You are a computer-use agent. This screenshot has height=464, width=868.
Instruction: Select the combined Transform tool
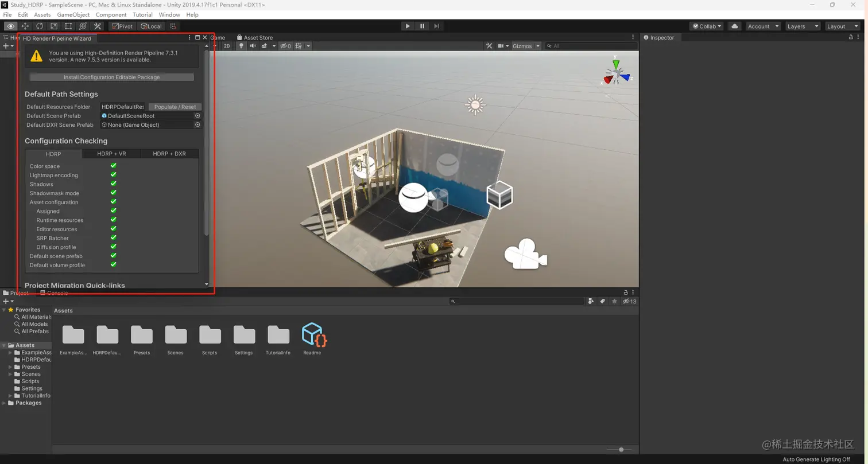click(x=83, y=26)
